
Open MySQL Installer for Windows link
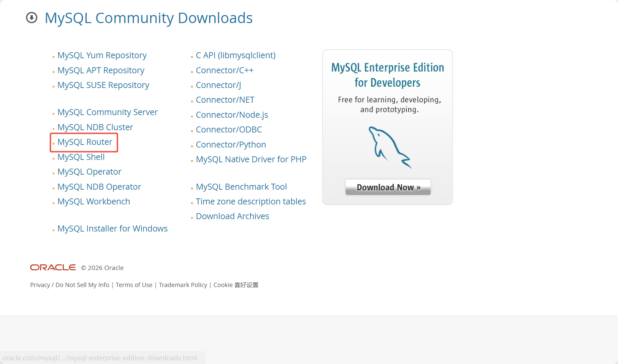click(113, 229)
